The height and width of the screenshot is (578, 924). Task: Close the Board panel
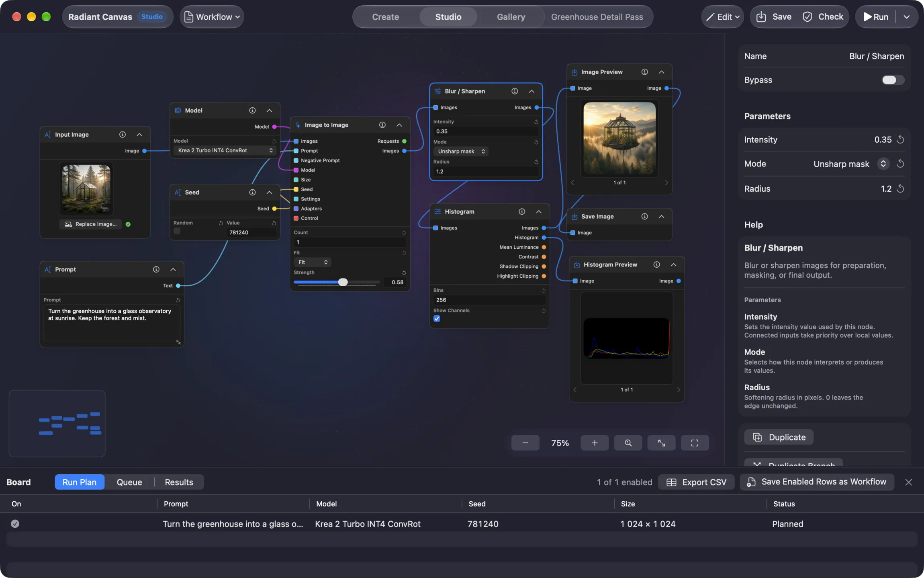coord(908,482)
